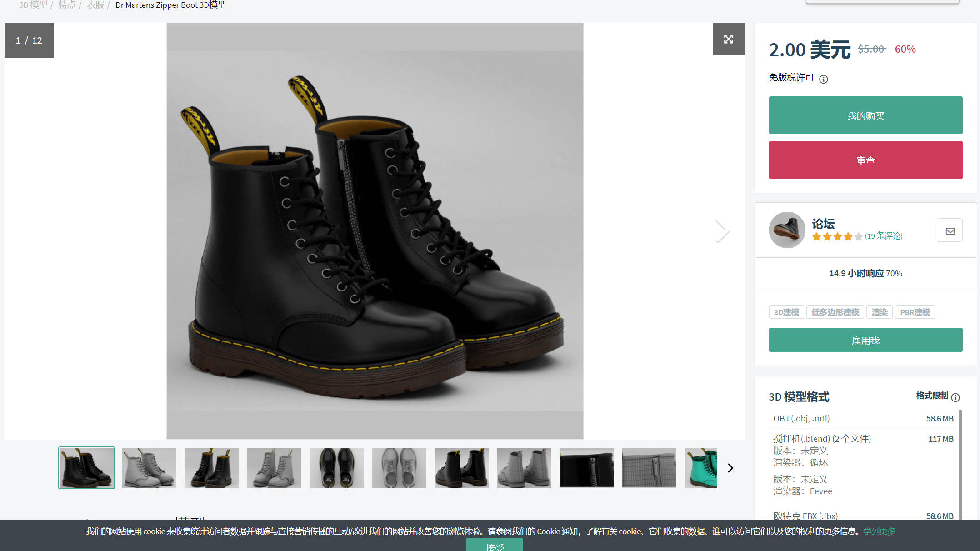Go to 衣服 breadcrumb category

click(x=95, y=5)
